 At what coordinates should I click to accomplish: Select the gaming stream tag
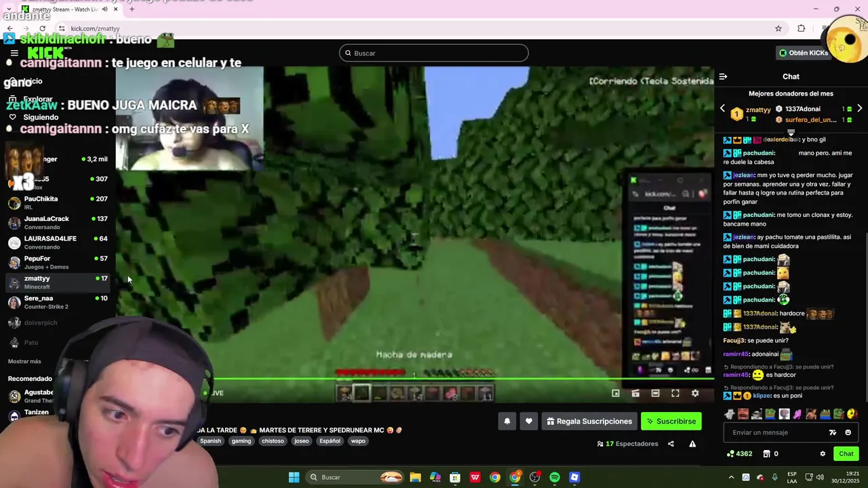(241, 441)
